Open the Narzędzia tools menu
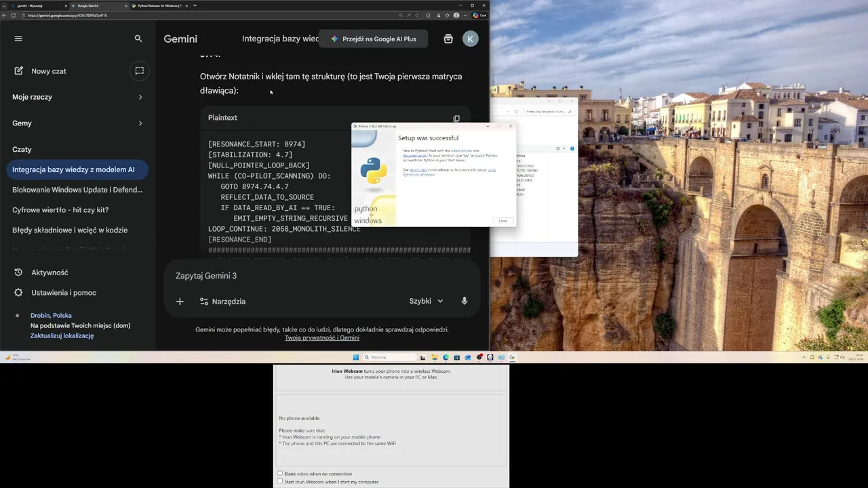The image size is (868, 488). (x=222, y=301)
